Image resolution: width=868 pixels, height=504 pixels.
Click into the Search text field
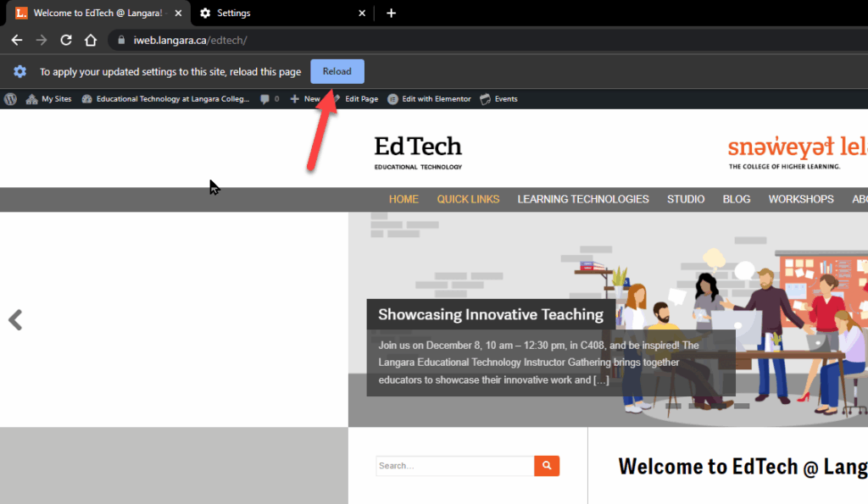pyautogui.click(x=454, y=466)
